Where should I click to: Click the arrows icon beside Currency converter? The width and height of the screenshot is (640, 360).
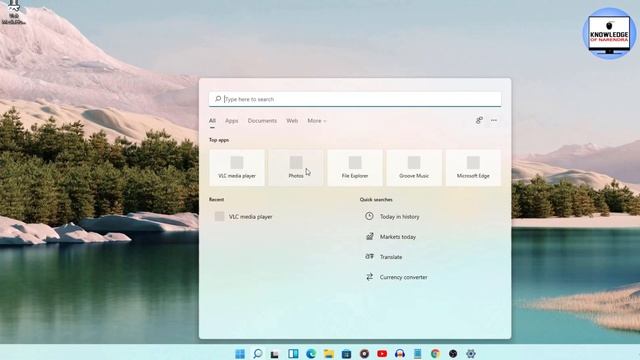point(369,277)
